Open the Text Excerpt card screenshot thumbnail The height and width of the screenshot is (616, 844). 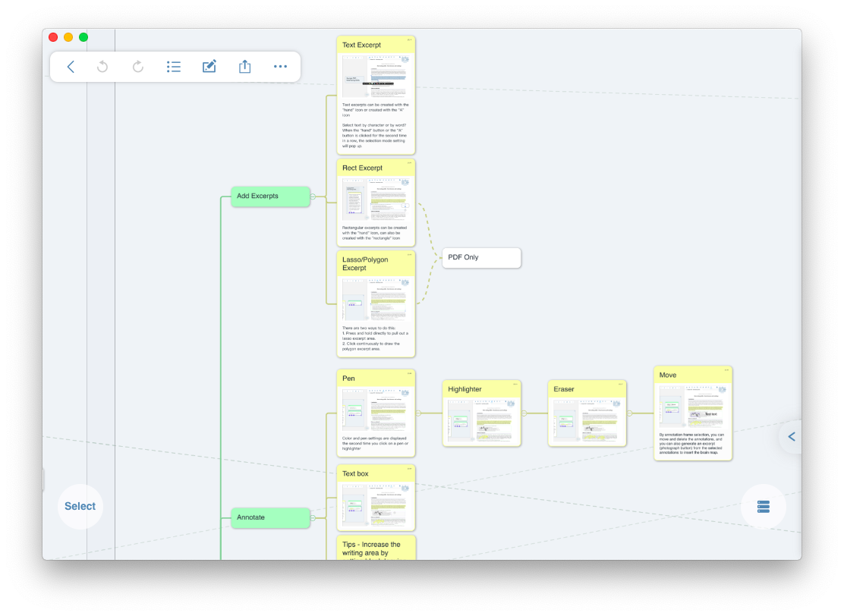(x=376, y=77)
